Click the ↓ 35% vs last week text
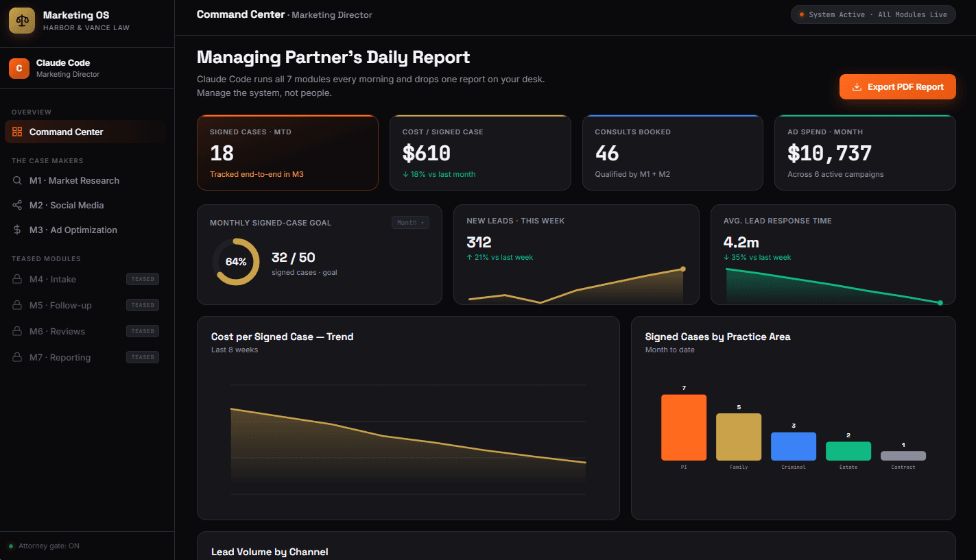 [757, 258]
